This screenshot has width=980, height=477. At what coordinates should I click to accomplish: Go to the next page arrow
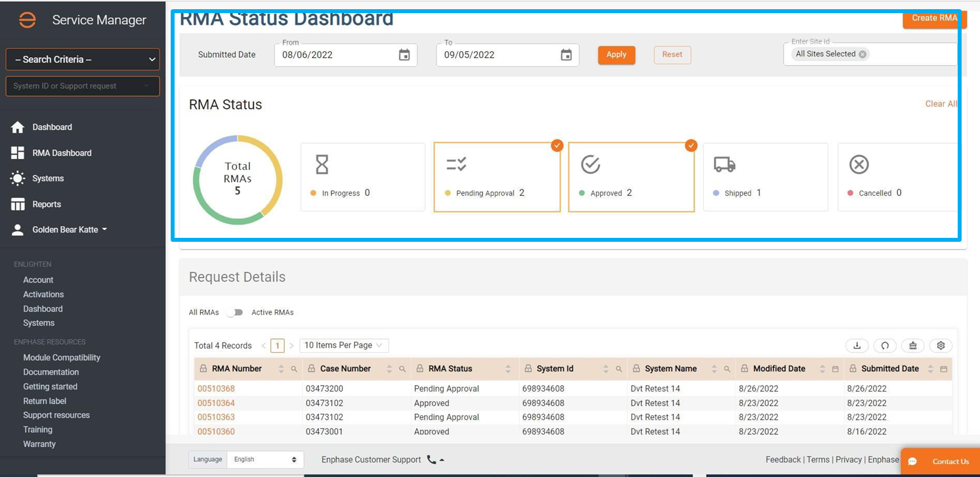point(291,346)
